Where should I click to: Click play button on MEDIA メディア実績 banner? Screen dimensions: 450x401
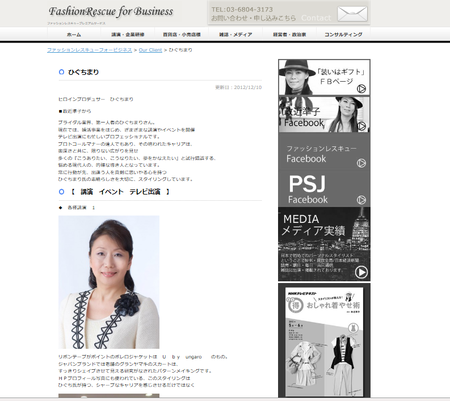(x=361, y=272)
